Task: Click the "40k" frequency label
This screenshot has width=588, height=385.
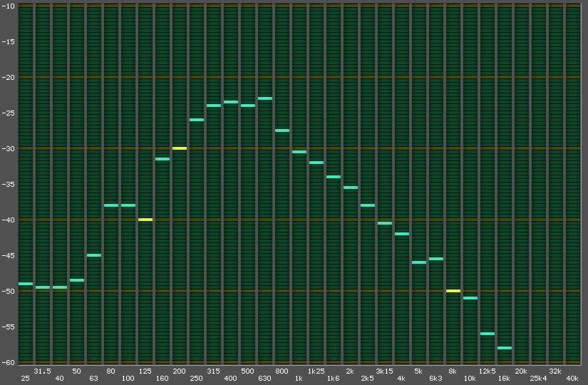Action: (572, 379)
